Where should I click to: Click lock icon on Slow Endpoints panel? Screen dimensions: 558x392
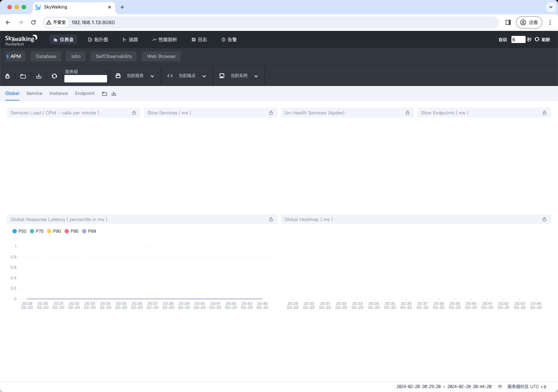pos(544,113)
